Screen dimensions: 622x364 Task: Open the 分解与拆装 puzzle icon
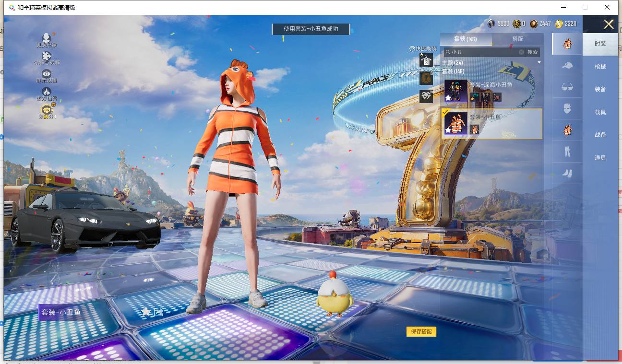coord(47,56)
